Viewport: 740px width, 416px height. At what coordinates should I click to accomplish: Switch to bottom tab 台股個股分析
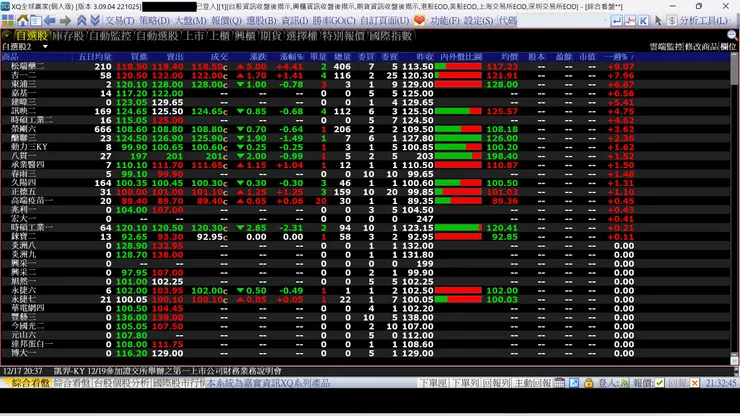point(122,383)
